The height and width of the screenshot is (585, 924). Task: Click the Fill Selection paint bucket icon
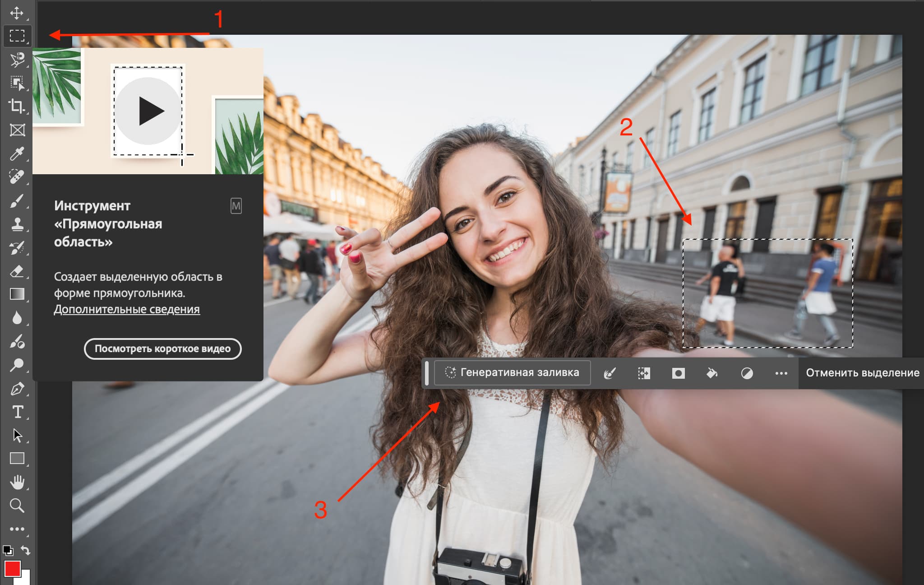click(712, 373)
